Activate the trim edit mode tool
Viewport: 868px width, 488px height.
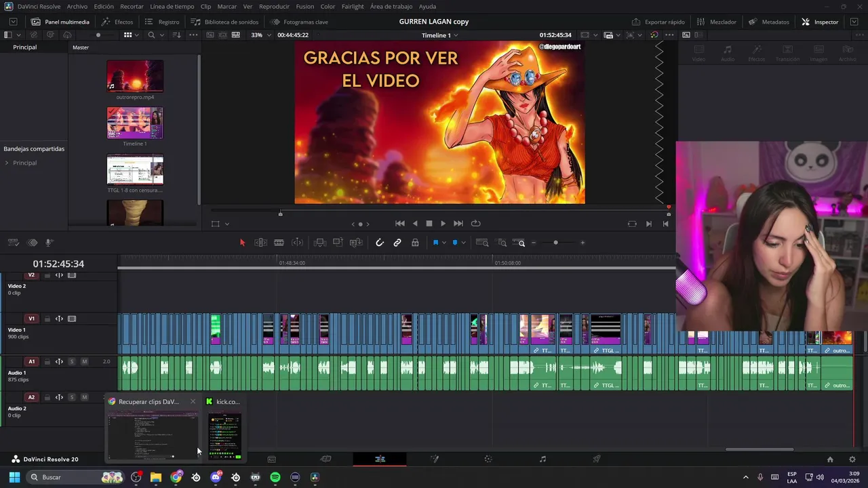click(x=260, y=243)
